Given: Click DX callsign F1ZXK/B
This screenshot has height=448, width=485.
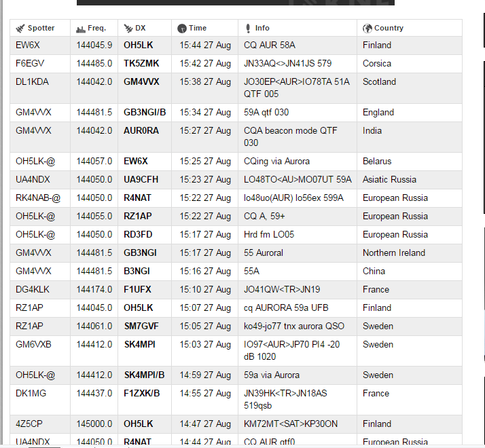Looking at the screenshot, I should [142, 394].
